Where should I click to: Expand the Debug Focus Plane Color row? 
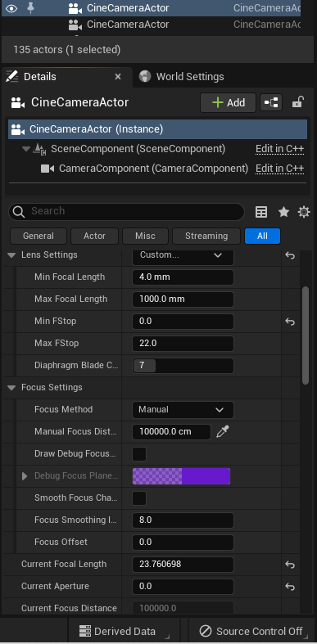click(x=25, y=476)
